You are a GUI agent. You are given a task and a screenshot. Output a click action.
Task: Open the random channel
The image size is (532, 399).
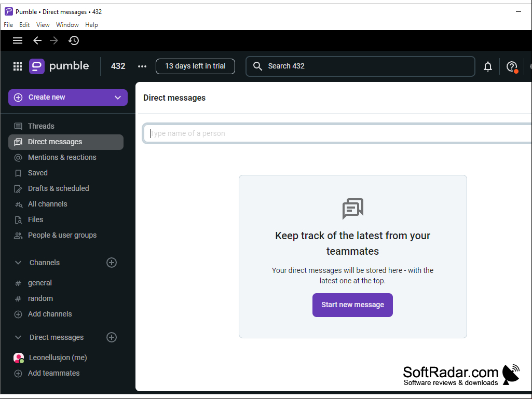pyautogui.click(x=66, y=298)
